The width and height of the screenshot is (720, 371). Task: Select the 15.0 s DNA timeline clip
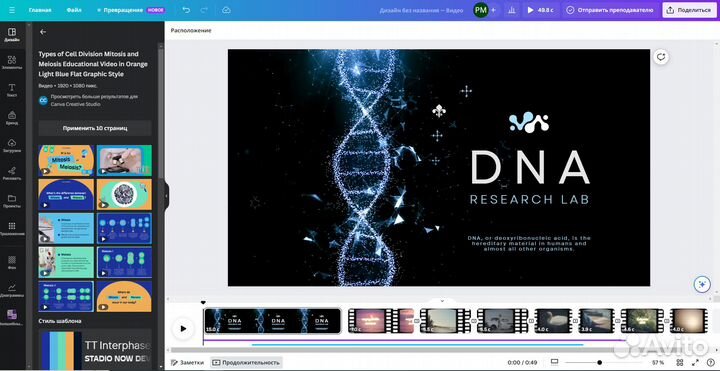(x=273, y=320)
